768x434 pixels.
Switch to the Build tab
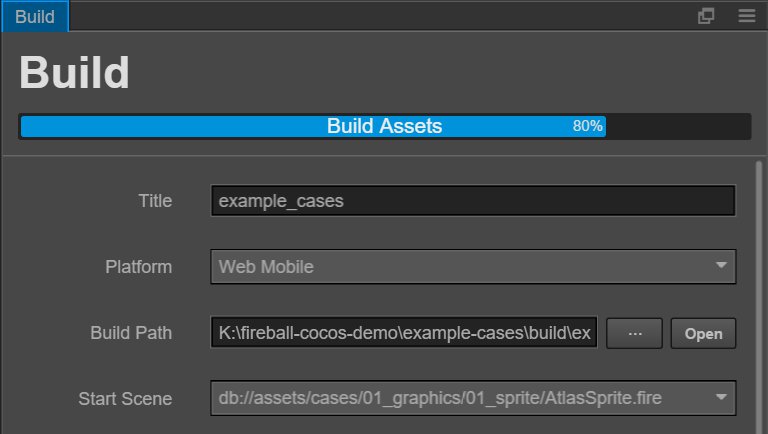click(34, 17)
